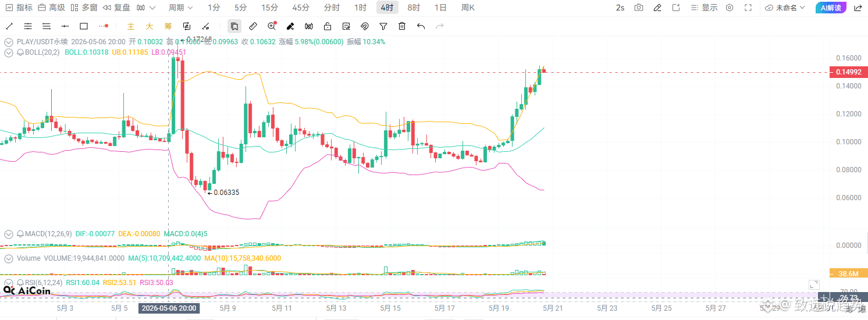Collapse the PLAY/USDT永续 main chart legend
This screenshot has width=868, height=320.
pos(9,42)
